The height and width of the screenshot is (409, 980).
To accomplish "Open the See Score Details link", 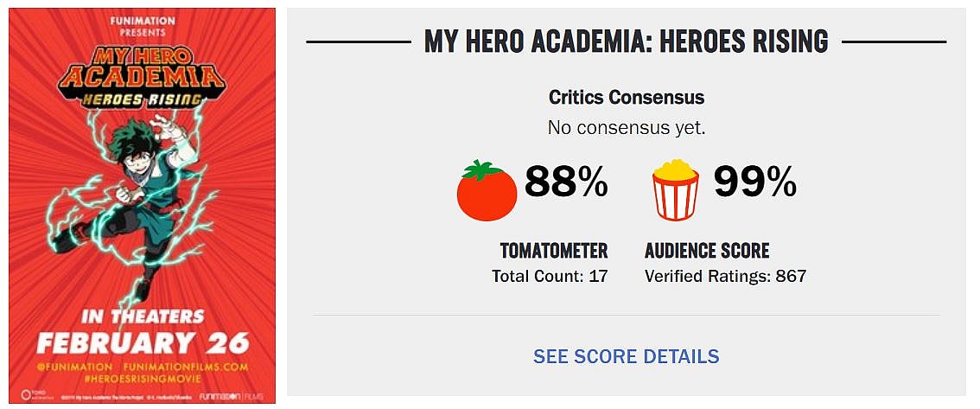I will pos(626,356).
